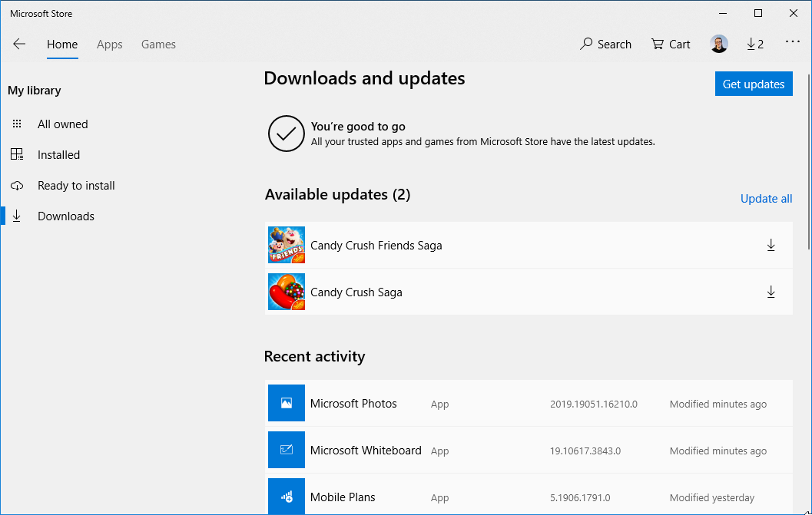812x515 pixels.
Task: Open the shopping Cart
Action: (671, 44)
